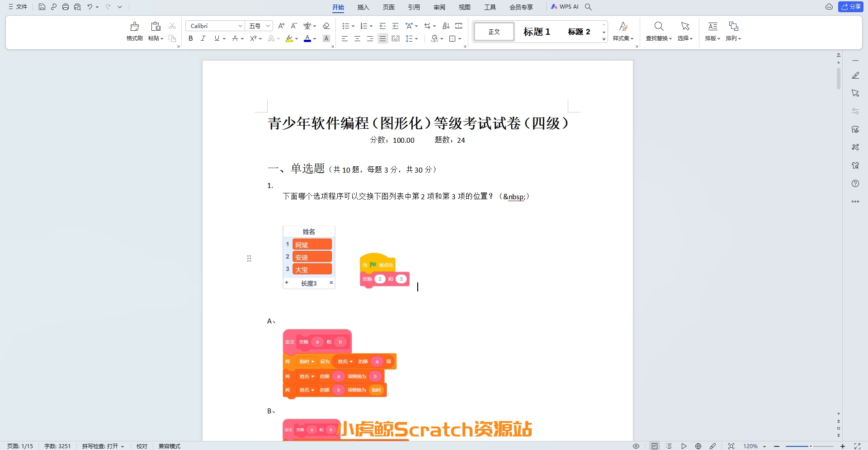Screen dimensions: 868x450
Task: Click the WPS AI button
Action: point(564,7)
